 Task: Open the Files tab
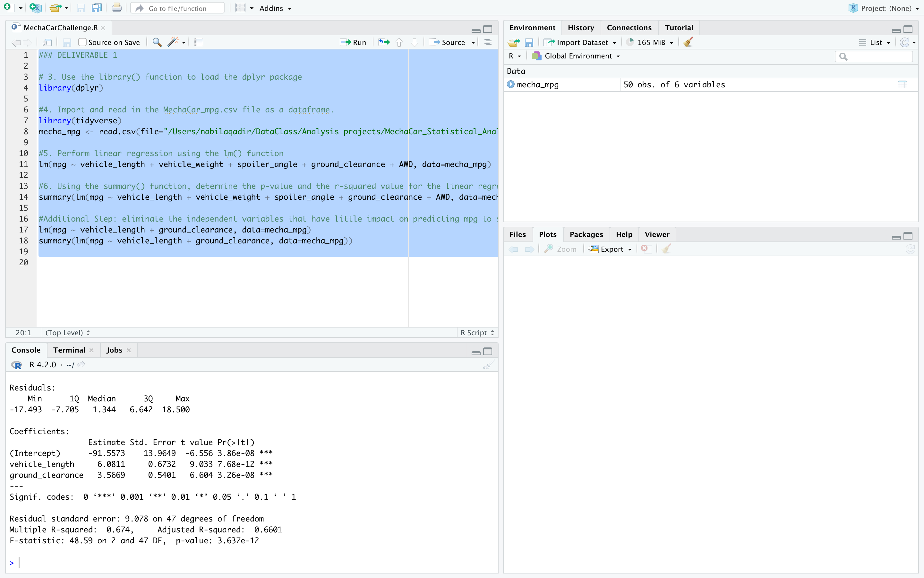(x=518, y=234)
